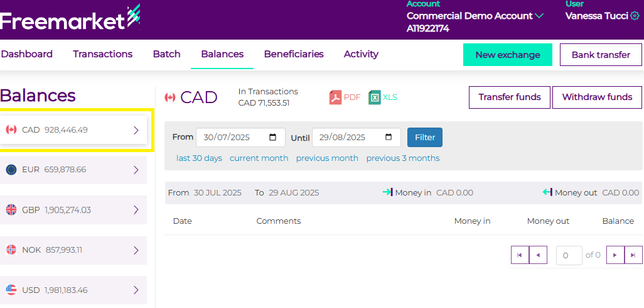The image size is (644, 308).
Task: Apply the 'previous 3 months' range link
Action: 402,158
